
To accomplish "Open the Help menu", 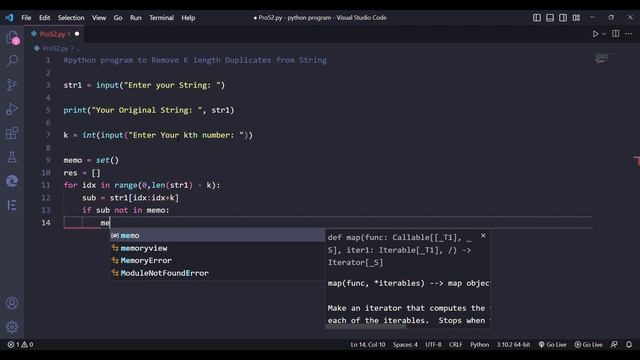I will [188, 18].
